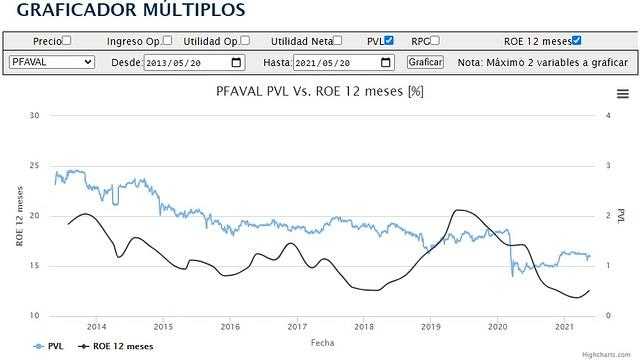Click the 2017 x-axis label
Viewport: 640px width, 360px height.
(x=297, y=327)
